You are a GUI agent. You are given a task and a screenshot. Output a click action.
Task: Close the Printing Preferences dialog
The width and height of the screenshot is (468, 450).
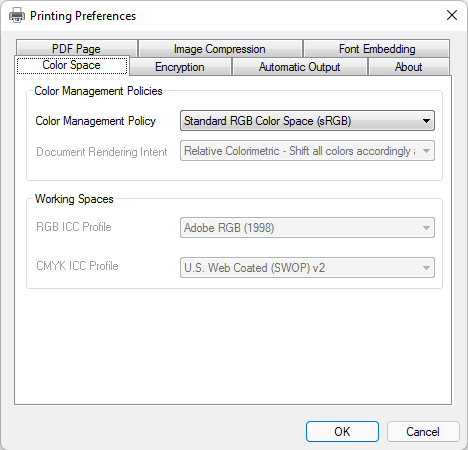pyautogui.click(x=452, y=15)
